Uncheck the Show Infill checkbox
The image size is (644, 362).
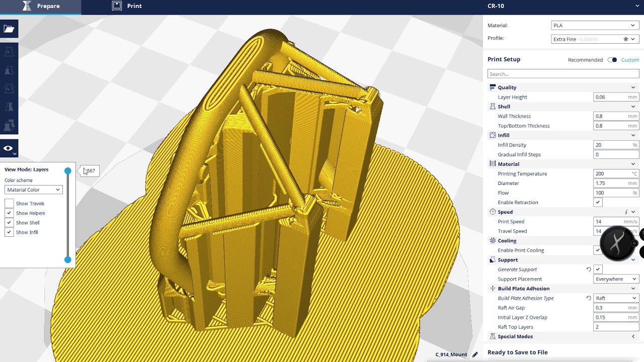tap(9, 232)
